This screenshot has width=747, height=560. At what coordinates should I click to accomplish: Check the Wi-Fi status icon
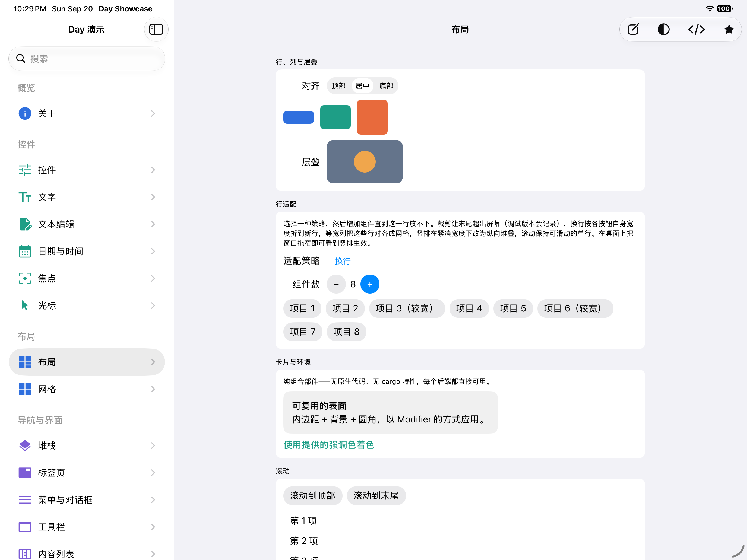(710, 9)
